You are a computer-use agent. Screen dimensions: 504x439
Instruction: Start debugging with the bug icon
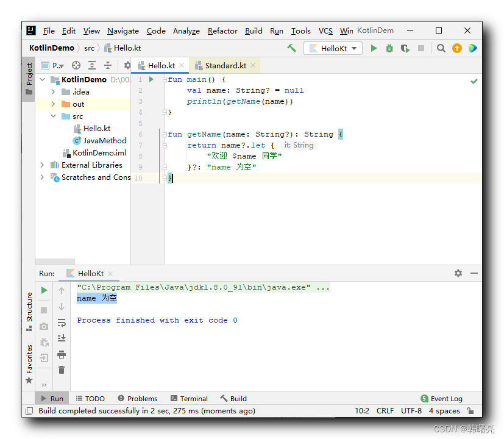(x=389, y=48)
